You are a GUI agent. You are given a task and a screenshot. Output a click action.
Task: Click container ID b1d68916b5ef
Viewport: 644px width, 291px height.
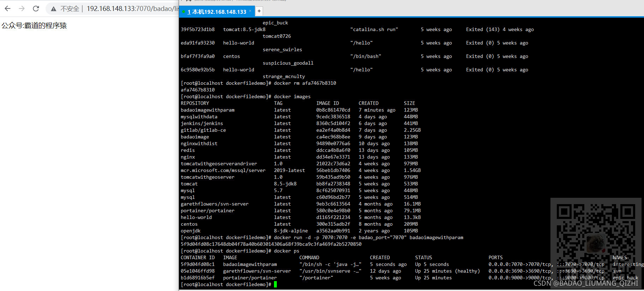(198, 278)
